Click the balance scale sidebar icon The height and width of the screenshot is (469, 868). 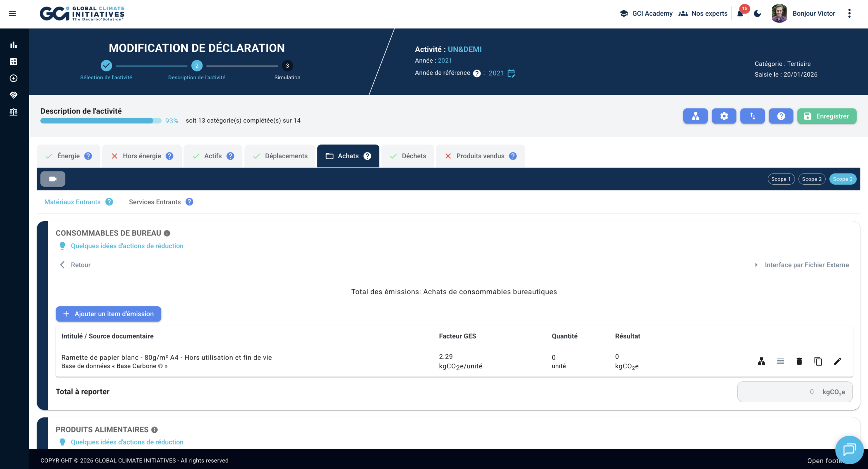(x=14, y=112)
